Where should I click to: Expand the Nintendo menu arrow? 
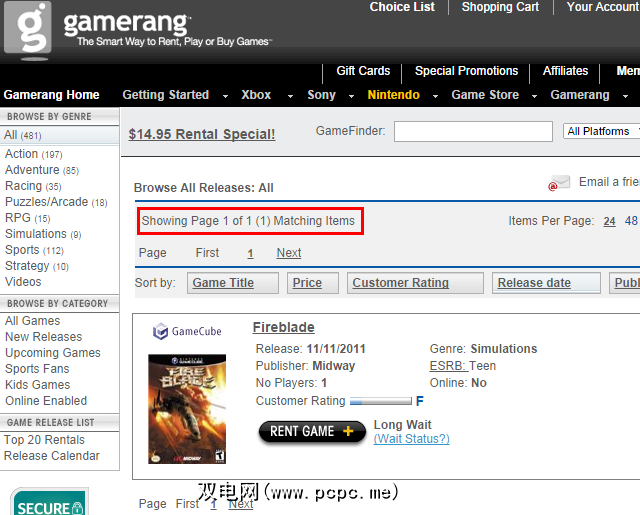(x=436, y=96)
